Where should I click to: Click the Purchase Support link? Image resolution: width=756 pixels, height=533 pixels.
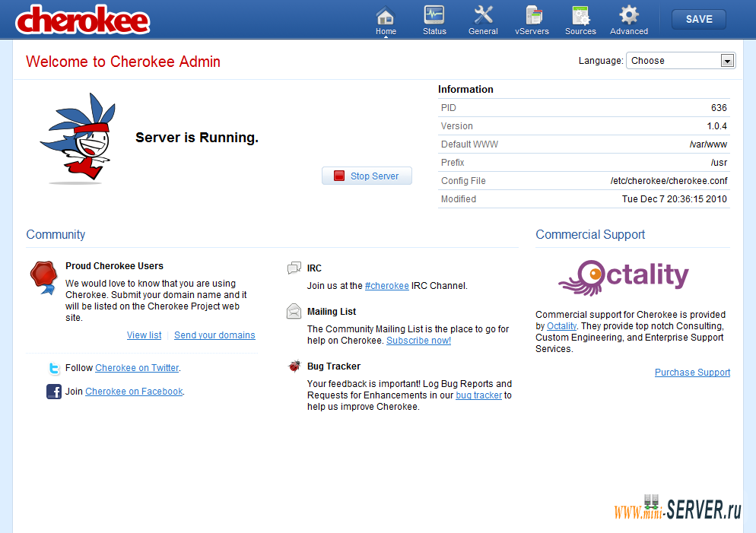pyautogui.click(x=692, y=373)
